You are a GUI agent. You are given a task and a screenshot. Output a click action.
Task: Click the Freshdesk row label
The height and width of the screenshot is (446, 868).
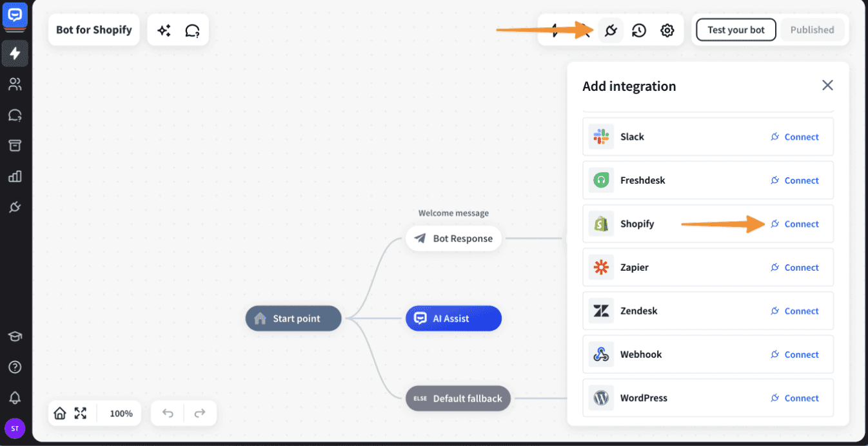tap(642, 180)
